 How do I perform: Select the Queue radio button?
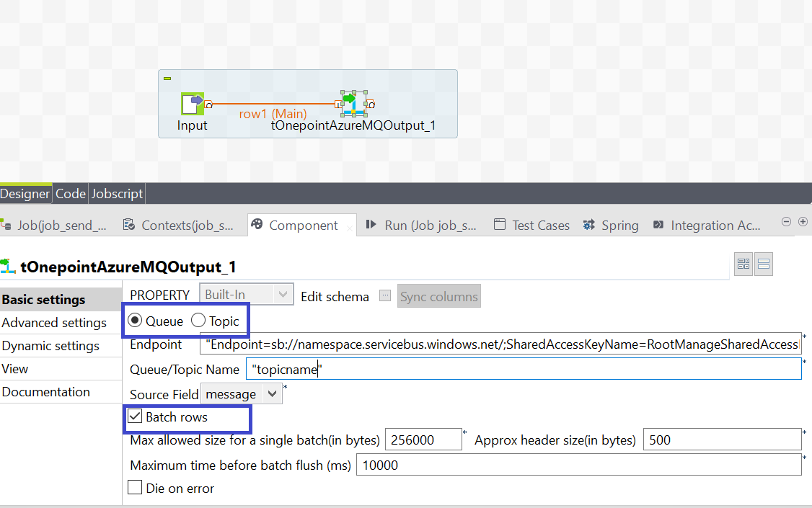pyautogui.click(x=135, y=321)
